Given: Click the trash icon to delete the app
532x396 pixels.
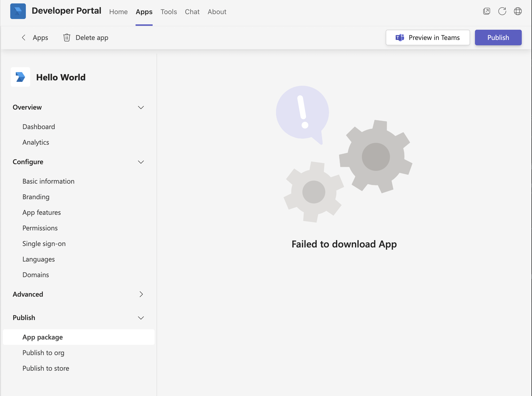Looking at the screenshot, I should tap(67, 38).
